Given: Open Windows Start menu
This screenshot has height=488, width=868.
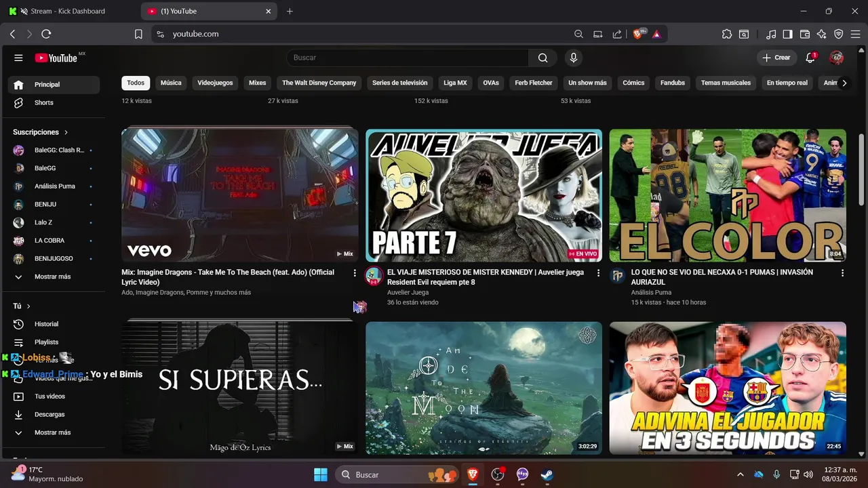Looking at the screenshot, I should [x=321, y=474].
